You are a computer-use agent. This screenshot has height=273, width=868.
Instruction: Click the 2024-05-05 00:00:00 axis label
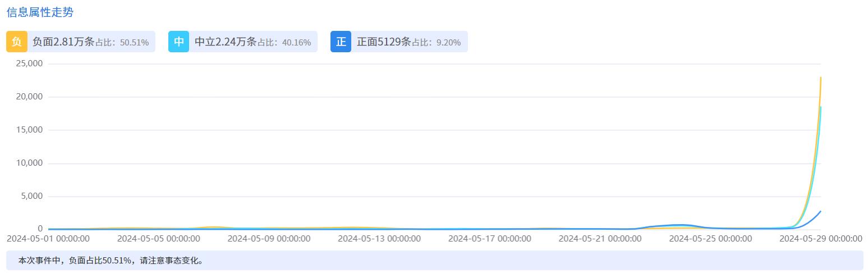pyautogui.click(x=159, y=239)
